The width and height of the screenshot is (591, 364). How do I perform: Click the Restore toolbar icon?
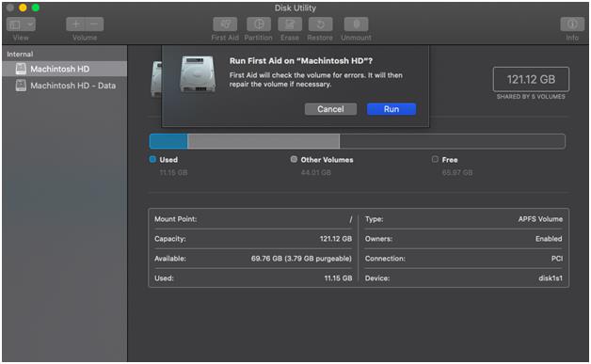320,24
